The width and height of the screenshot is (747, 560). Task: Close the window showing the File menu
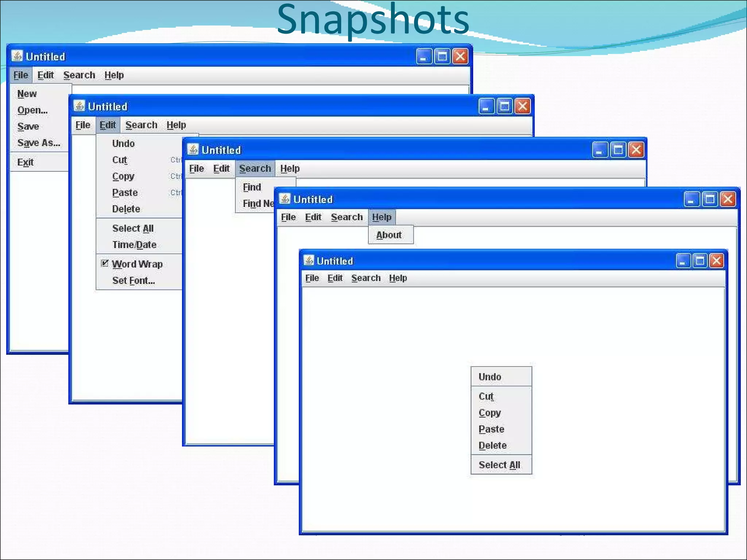(460, 57)
